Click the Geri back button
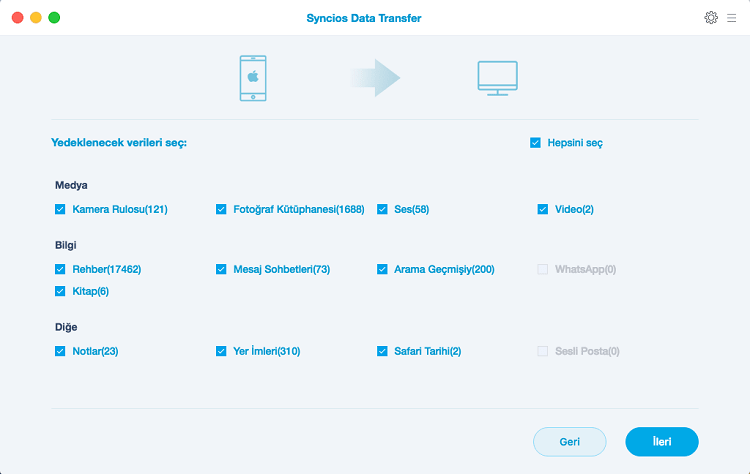Viewport: 750px width, 474px height. 570,441
